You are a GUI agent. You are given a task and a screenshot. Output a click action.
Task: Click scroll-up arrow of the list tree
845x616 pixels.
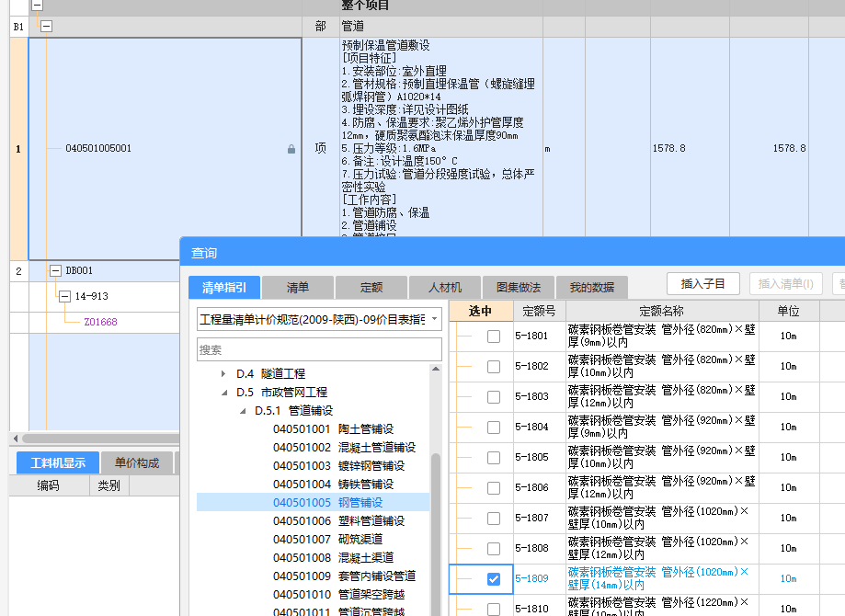[436, 370]
